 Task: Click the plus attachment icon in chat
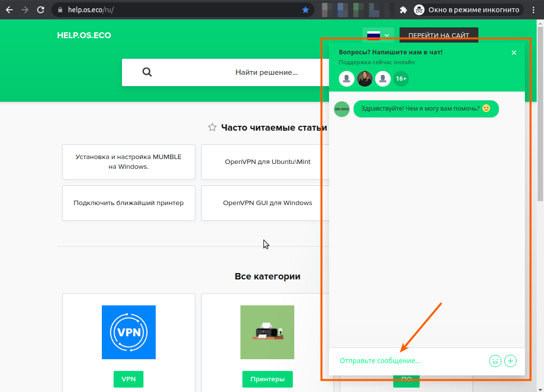510,361
